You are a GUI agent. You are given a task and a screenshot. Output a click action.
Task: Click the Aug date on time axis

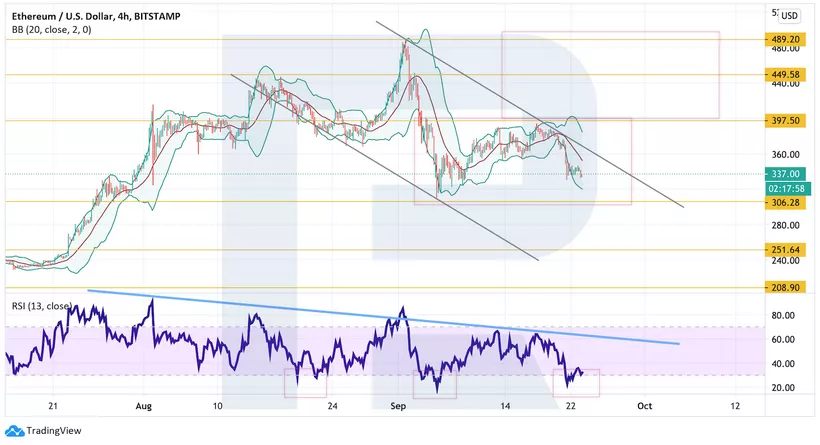145,406
